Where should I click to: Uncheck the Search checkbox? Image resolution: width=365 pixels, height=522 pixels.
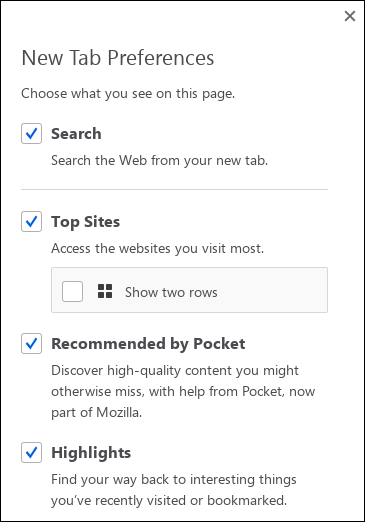coord(31,133)
